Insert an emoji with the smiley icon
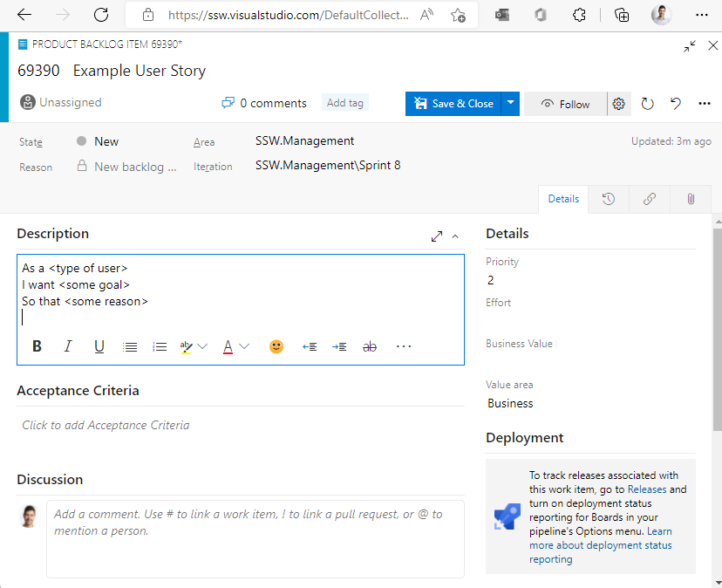Viewport: 722px width, 588px height. 276,346
